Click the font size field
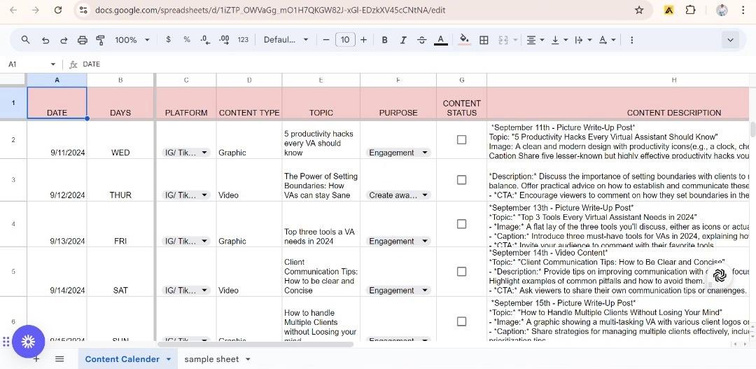Screen dimensions: 756x369 coord(345,40)
